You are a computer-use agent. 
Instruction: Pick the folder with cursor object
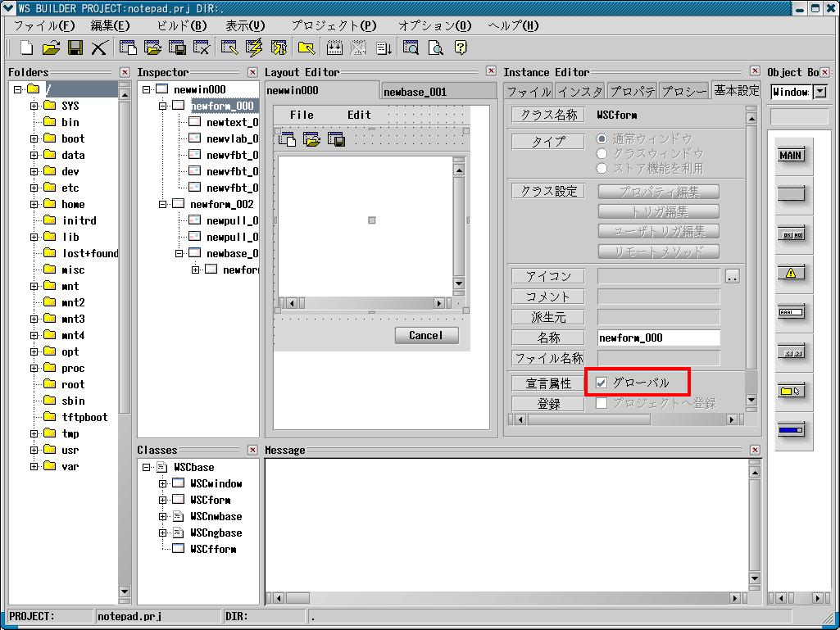click(x=791, y=391)
